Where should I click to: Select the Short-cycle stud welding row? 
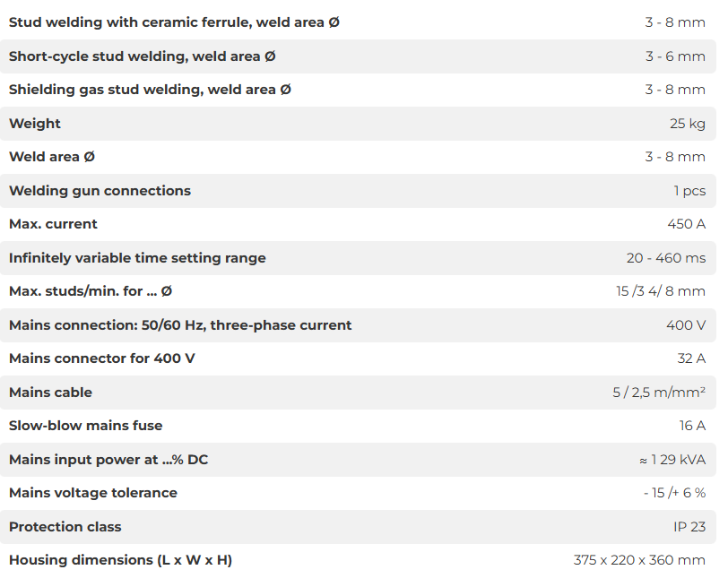click(358, 56)
